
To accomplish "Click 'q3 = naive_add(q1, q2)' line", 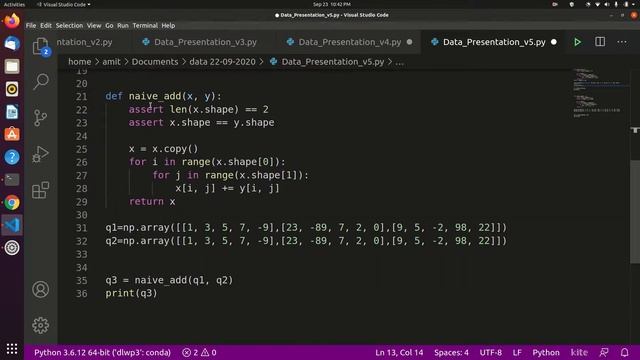I will pyautogui.click(x=169, y=280).
